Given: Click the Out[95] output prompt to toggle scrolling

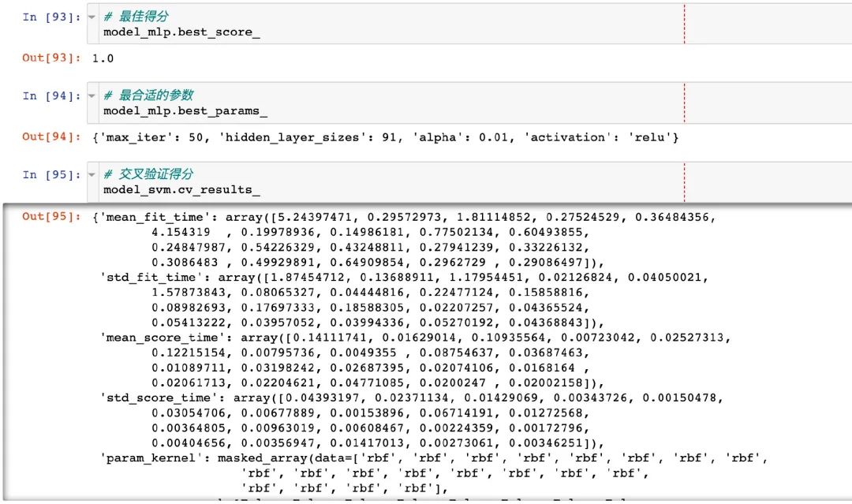Looking at the screenshot, I should click(51, 216).
